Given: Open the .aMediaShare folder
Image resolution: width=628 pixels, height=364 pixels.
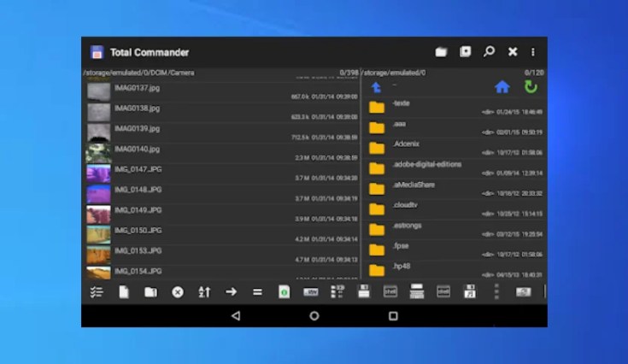Looking at the screenshot, I should tap(455, 189).
